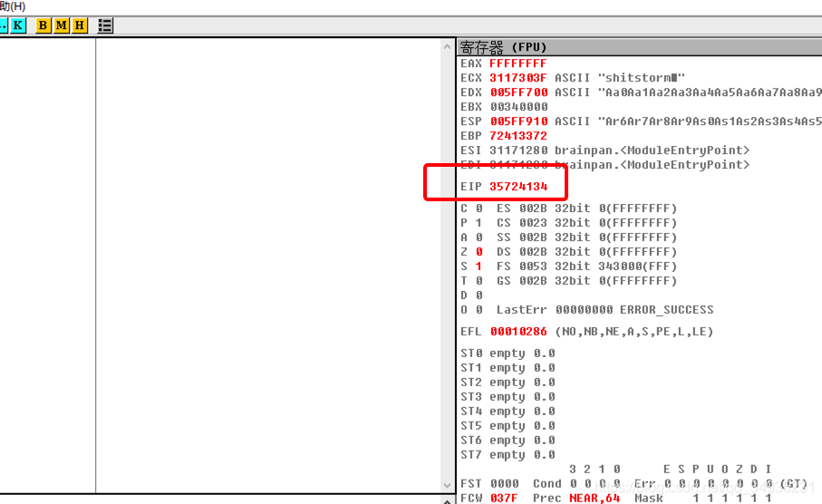822x504 pixels.
Task: Open the call stack window (K button)
Action: coord(18,25)
